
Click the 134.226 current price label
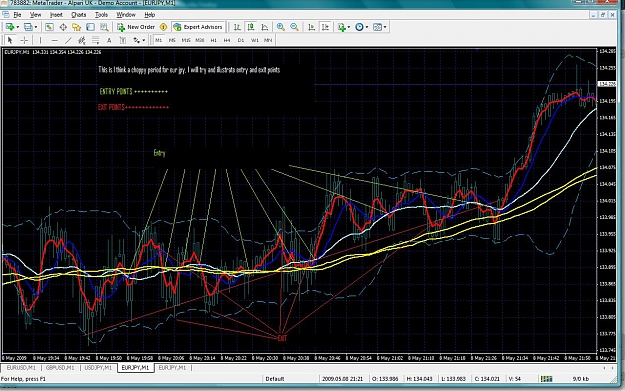[x=607, y=84]
